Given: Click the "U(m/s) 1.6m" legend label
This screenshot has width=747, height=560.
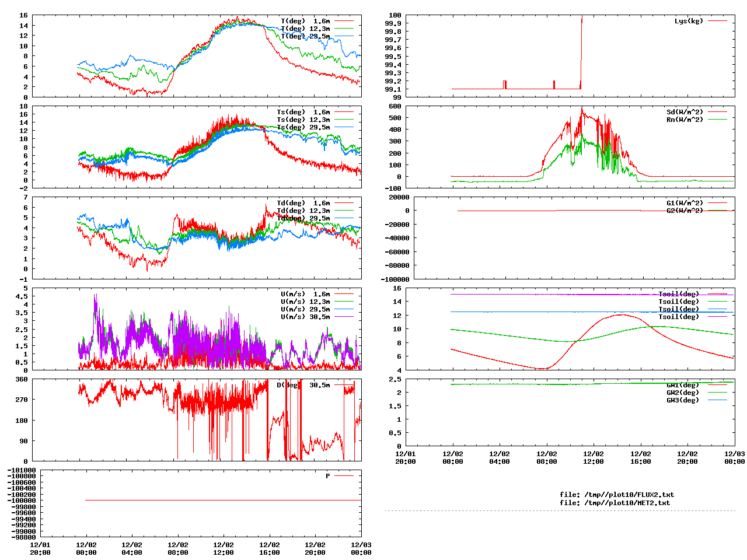Looking at the screenshot, I should point(305,294).
